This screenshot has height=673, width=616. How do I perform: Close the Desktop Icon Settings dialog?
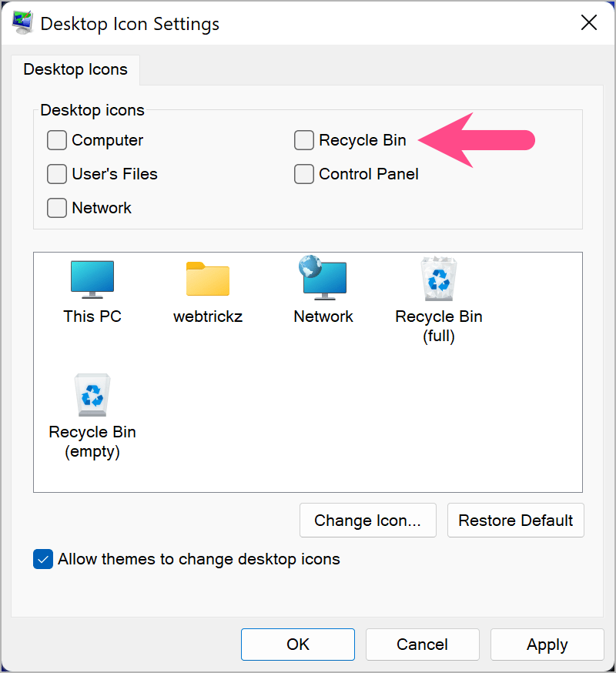[589, 23]
